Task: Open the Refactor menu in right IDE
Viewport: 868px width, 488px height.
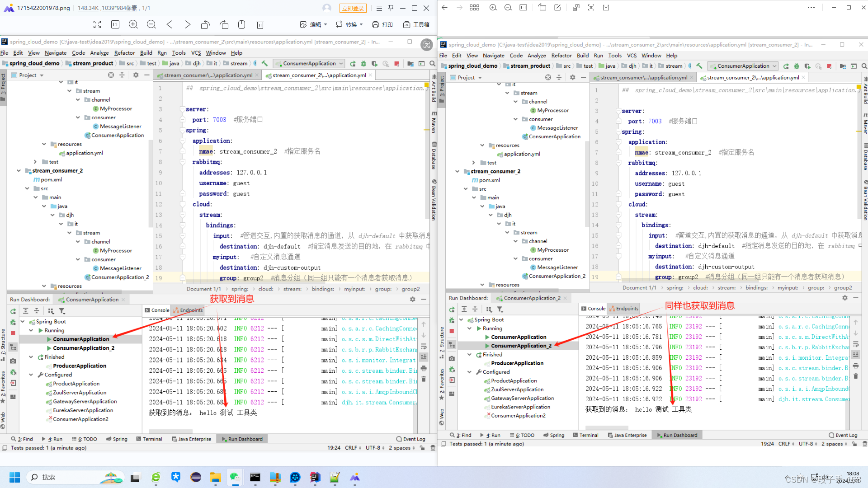Action: tap(561, 56)
